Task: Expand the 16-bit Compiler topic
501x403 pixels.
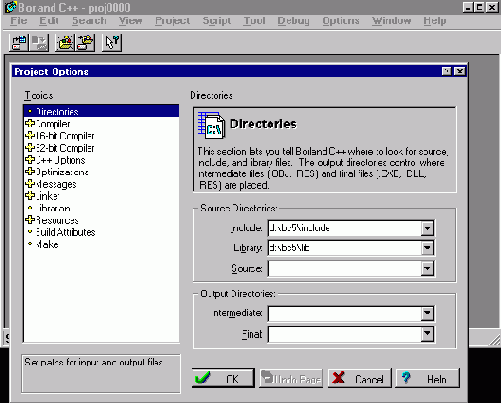Action: pyautogui.click(x=30, y=135)
